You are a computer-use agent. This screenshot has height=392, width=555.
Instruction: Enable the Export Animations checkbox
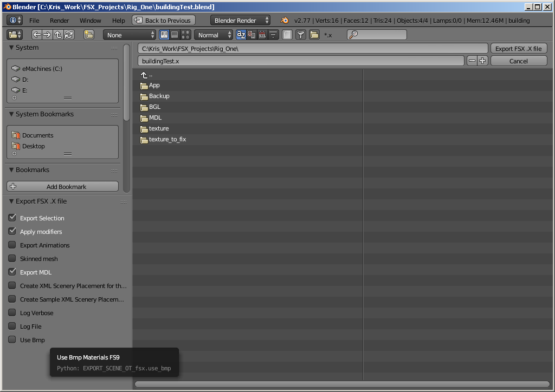(12, 245)
